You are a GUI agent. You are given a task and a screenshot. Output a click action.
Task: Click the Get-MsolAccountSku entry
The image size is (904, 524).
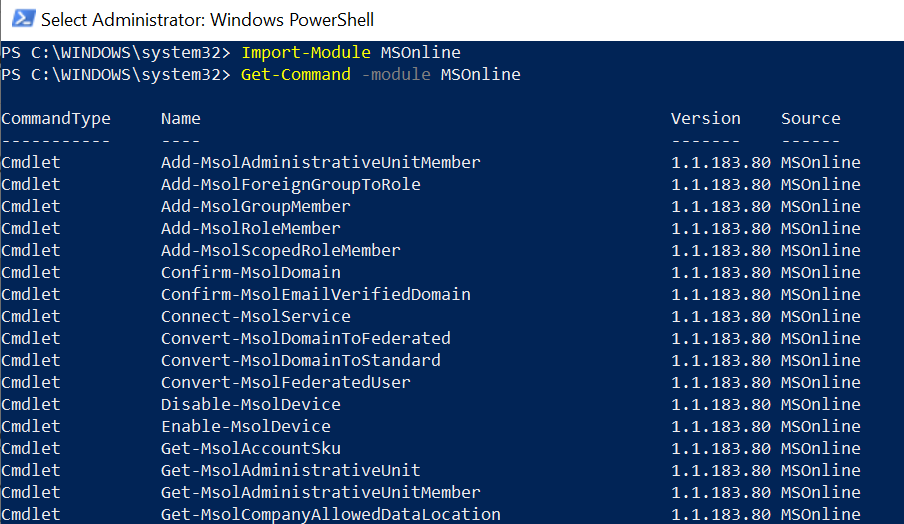[251, 448]
